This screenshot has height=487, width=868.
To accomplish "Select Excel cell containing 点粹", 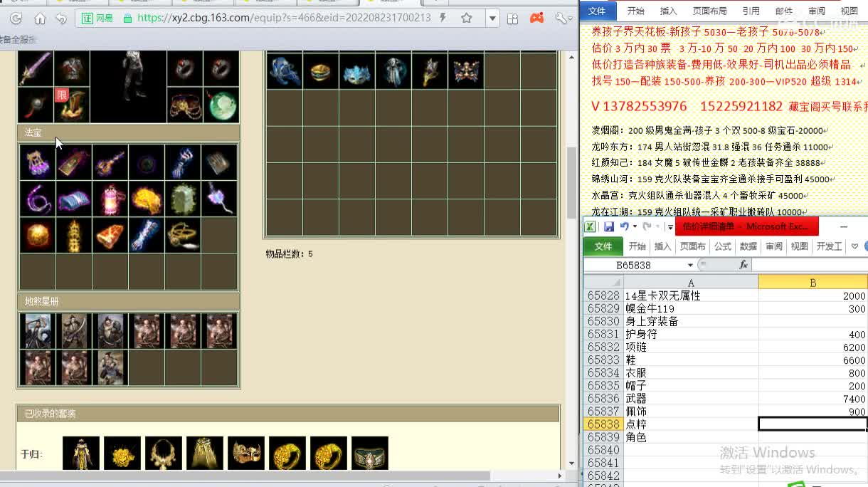I will [x=691, y=424].
